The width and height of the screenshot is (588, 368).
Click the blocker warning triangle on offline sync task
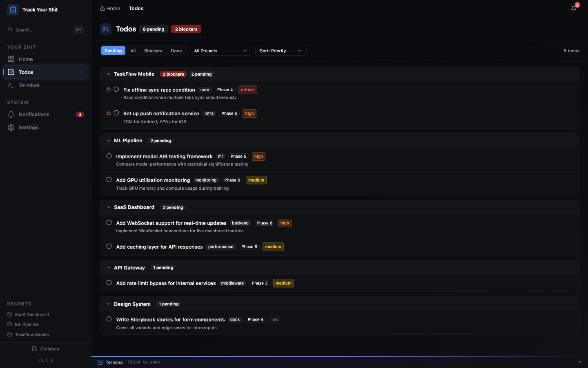[109, 89]
